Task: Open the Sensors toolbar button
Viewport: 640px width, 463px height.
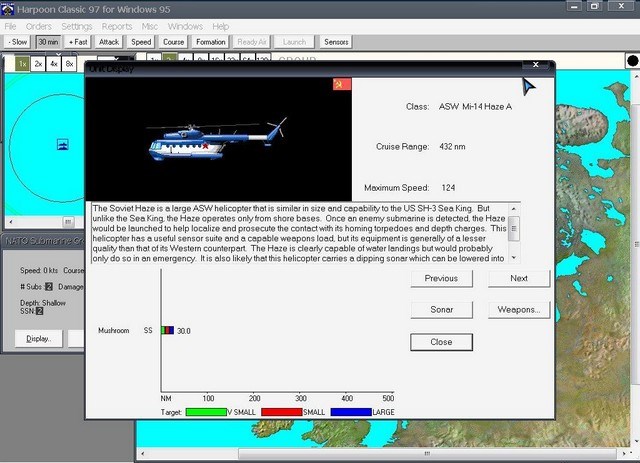Action: (335, 42)
